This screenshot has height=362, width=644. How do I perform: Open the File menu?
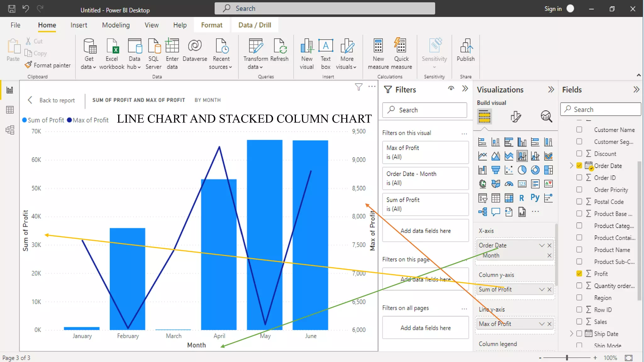point(15,25)
